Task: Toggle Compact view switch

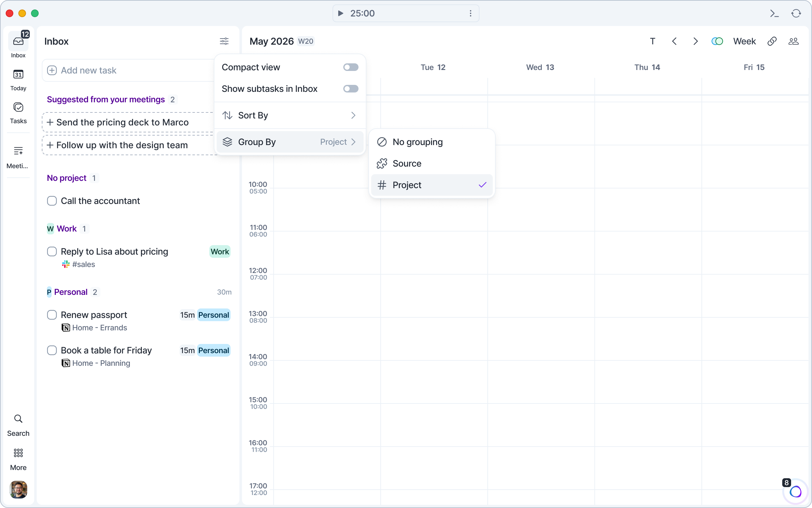Action: pos(350,67)
